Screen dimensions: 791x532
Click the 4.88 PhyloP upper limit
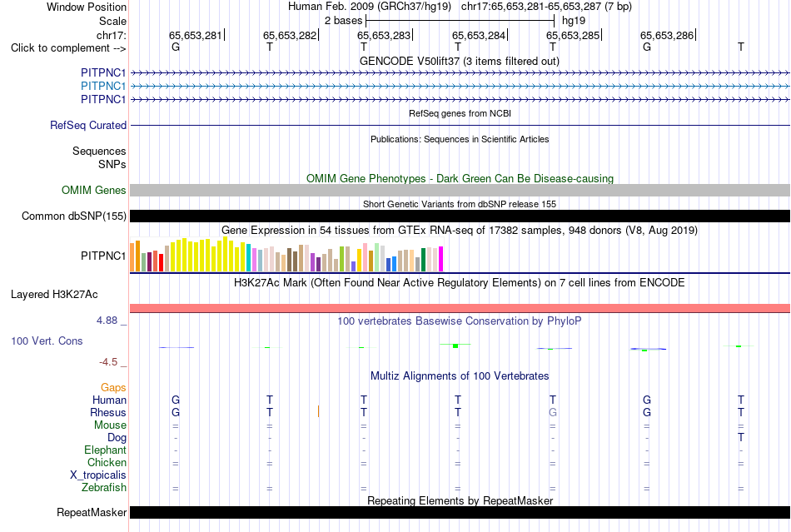[x=107, y=321]
